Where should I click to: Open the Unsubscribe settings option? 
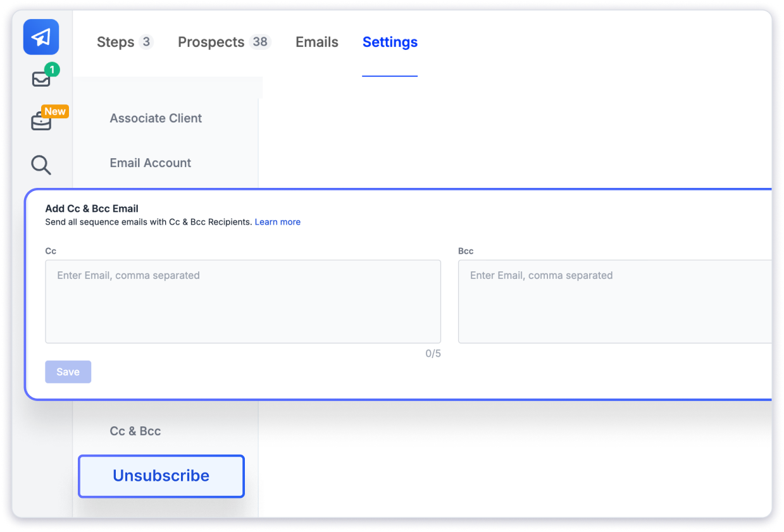click(x=161, y=476)
